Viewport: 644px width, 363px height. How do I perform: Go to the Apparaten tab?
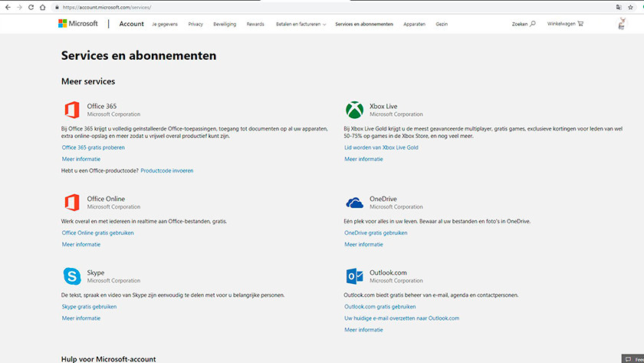(414, 24)
